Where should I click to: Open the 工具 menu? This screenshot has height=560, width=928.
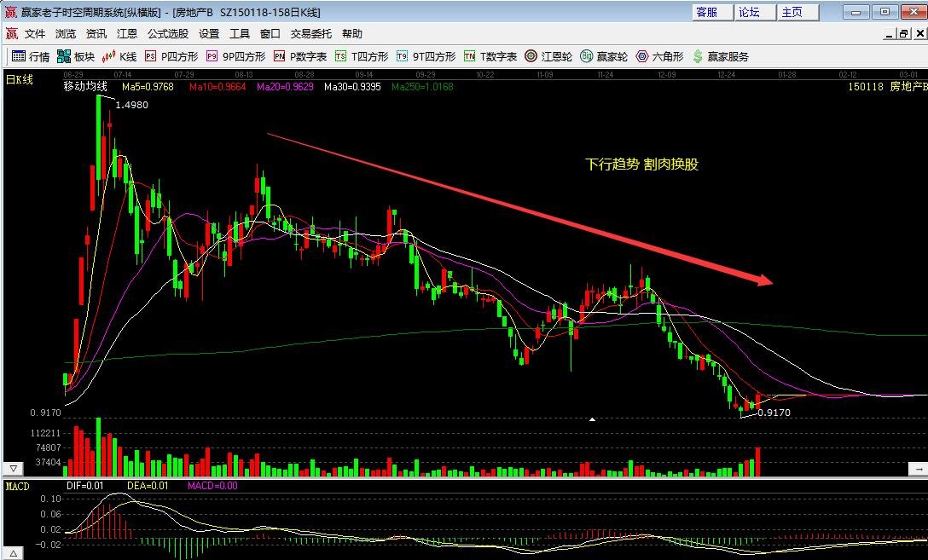click(240, 34)
